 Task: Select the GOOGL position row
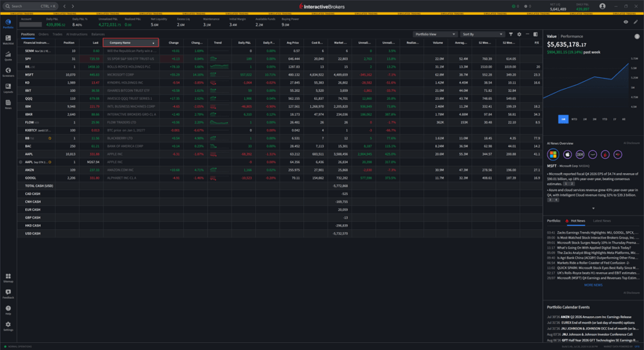click(x=280, y=178)
